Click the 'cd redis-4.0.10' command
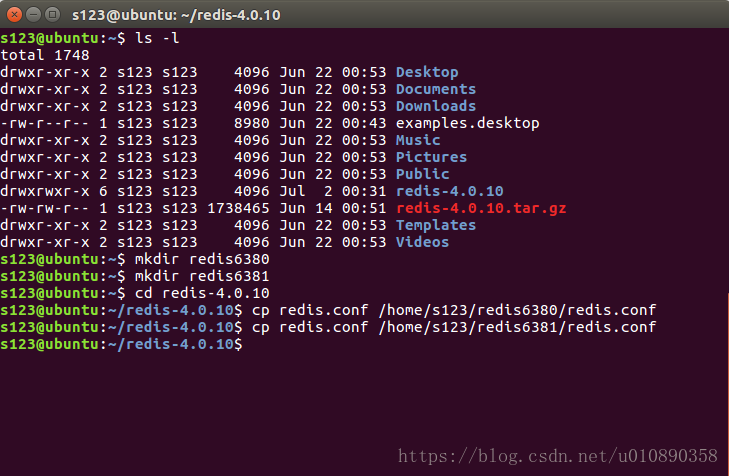This screenshot has width=729, height=476. tap(202, 293)
